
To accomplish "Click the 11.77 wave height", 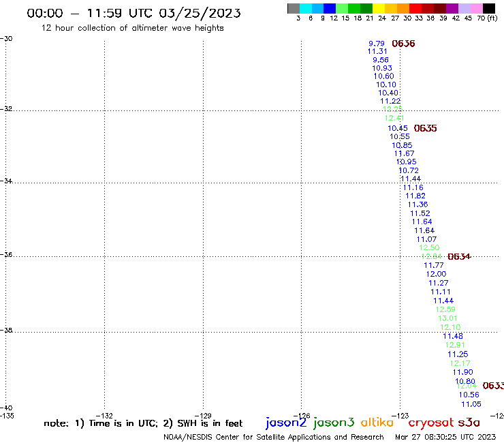I will pyautogui.click(x=434, y=265).
